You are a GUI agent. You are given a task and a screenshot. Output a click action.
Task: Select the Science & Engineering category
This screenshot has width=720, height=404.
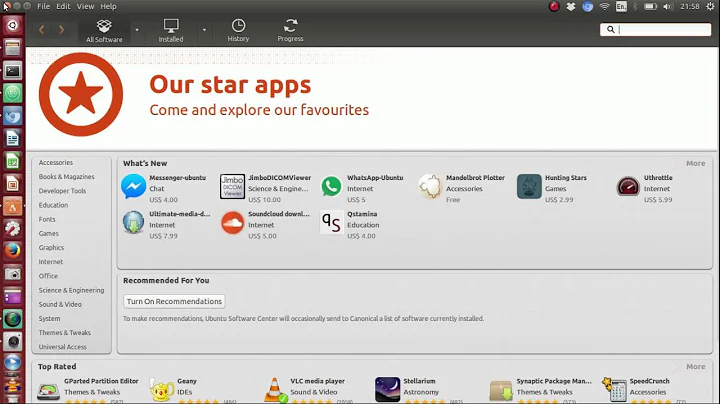72,290
